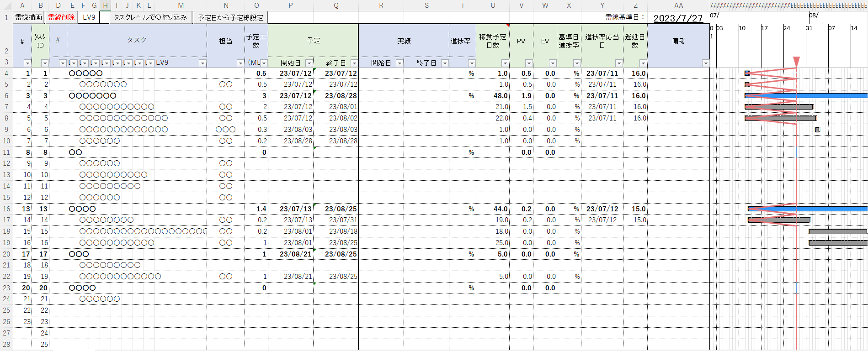Open the 担当 column filter dropdown
This screenshot has width=868, height=351.
tap(240, 63)
